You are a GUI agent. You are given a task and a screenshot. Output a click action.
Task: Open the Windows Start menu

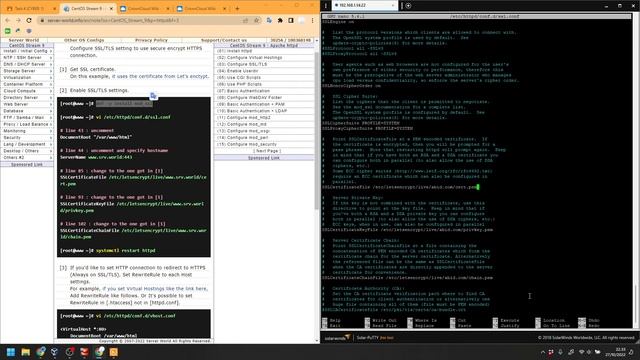coord(11,352)
